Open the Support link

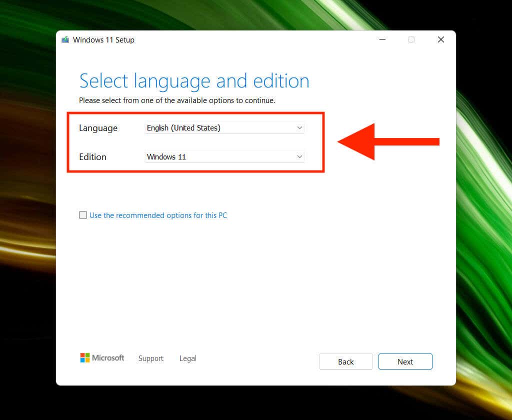151,358
